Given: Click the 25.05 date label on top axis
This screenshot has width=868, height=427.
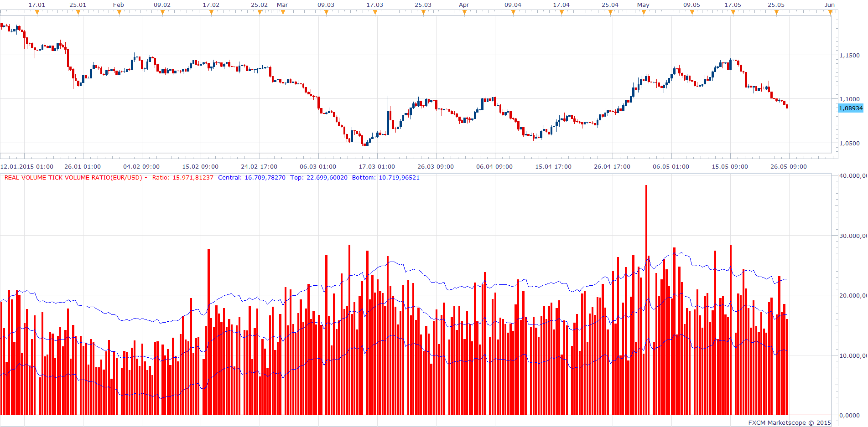Looking at the screenshot, I should click(x=776, y=5).
